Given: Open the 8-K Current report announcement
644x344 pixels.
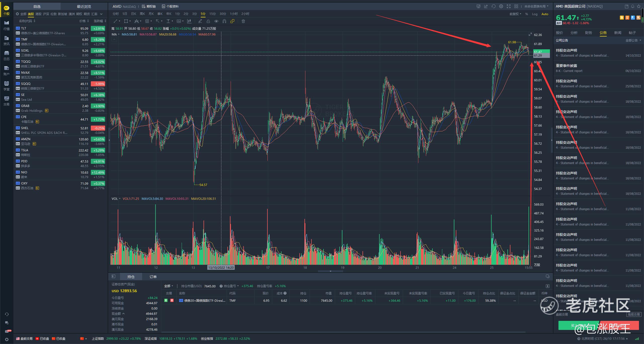Looking at the screenshot, I should click(x=598, y=68).
